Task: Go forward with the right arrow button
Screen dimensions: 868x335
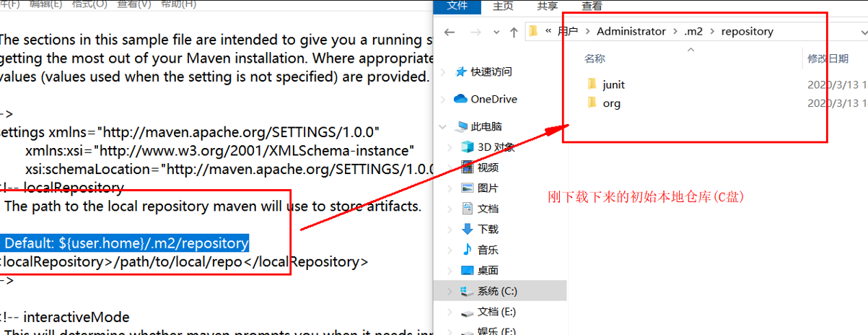Action: 475,32
